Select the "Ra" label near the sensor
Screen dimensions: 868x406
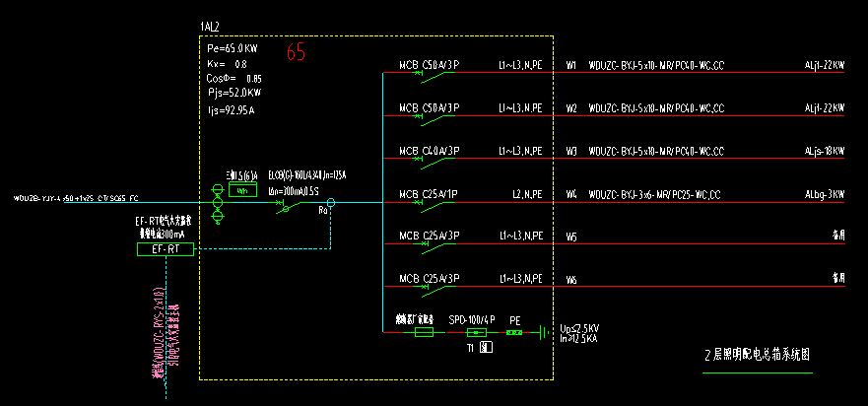(323, 212)
